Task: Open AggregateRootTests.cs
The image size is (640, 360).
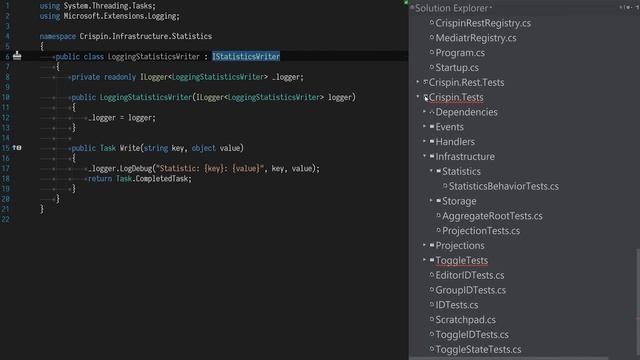Action: point(492,216)
